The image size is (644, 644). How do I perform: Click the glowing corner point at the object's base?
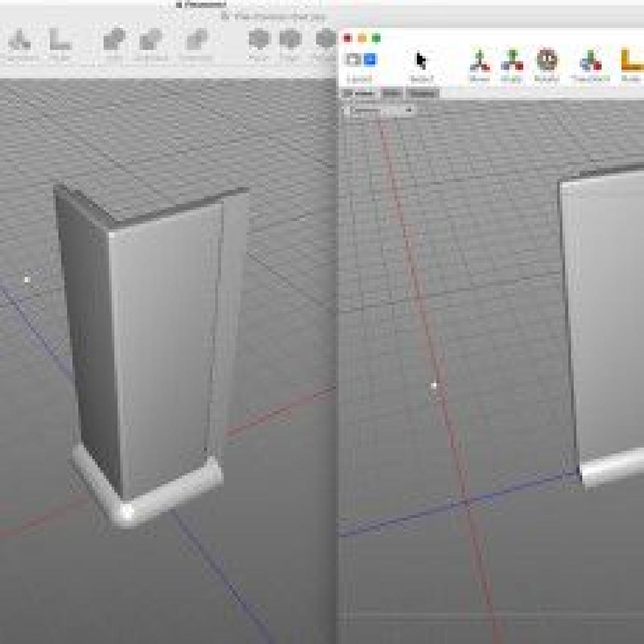127,511
